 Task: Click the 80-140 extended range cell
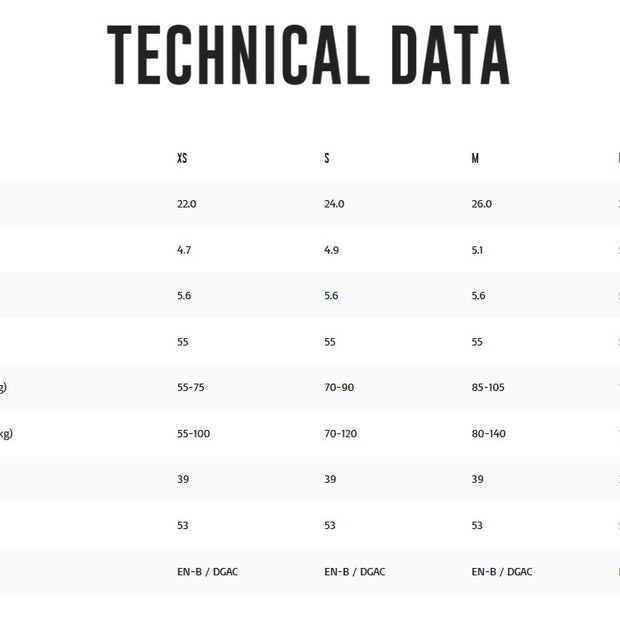pos(489,434)
